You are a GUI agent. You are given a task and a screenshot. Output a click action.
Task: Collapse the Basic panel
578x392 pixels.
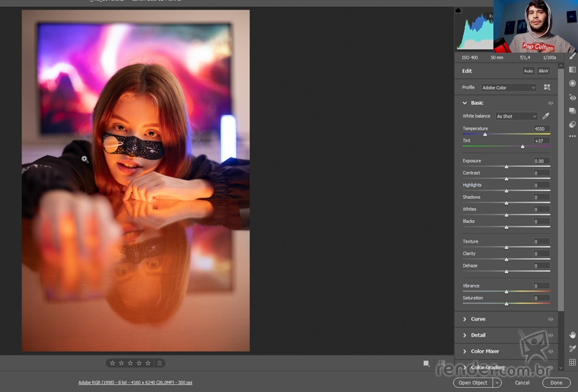point(465,103)
